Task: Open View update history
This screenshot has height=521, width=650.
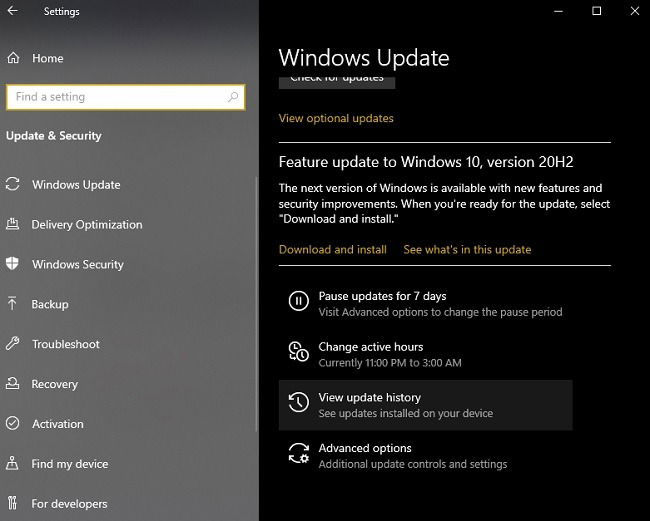Action: click(x=426, y=405)
